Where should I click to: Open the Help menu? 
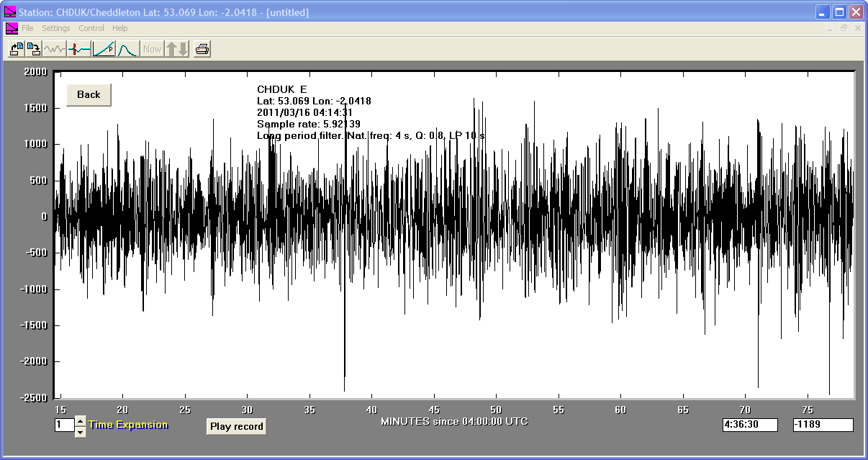point(120,28)
